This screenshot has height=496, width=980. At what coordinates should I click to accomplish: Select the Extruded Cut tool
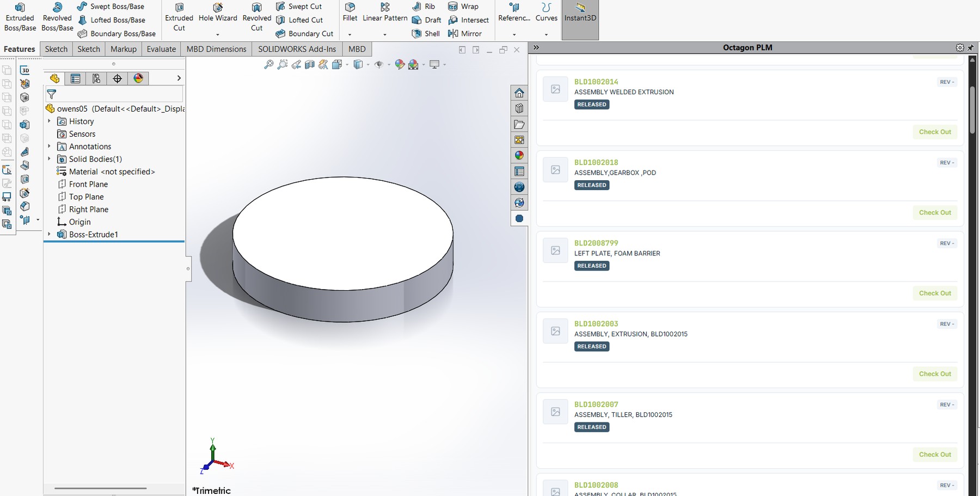point(179,17)
